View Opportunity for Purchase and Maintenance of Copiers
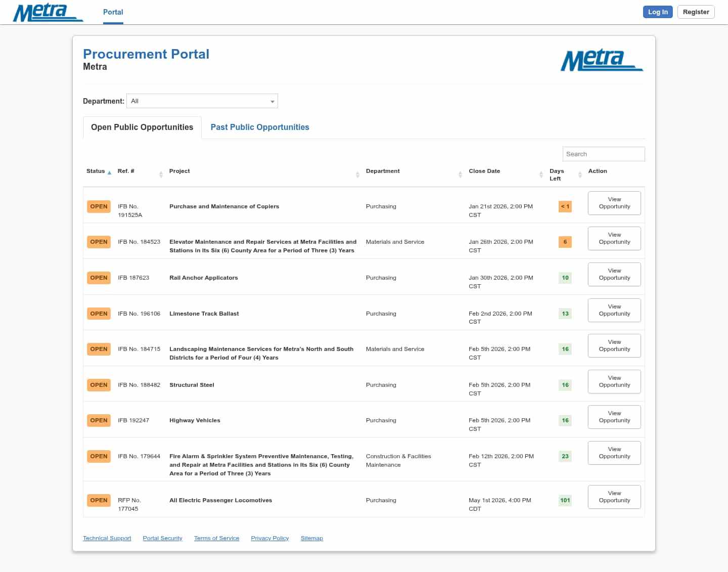 click(x=614, y=203)
